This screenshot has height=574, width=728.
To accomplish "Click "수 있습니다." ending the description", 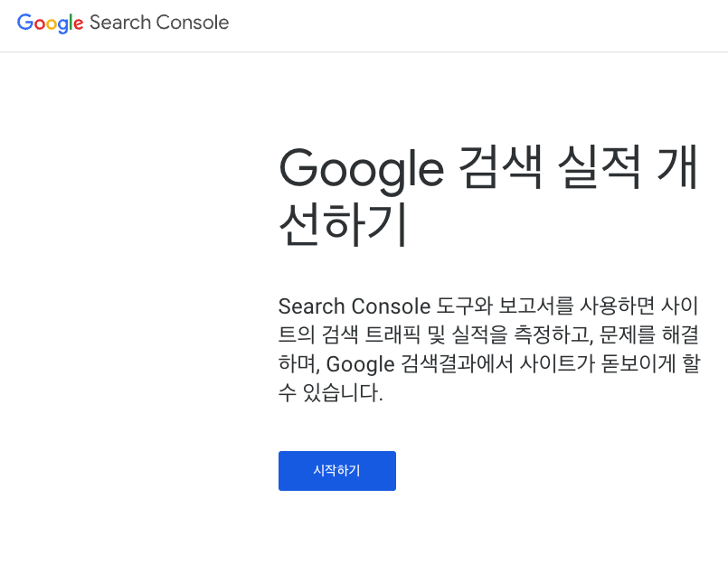I will coord(331,395).
